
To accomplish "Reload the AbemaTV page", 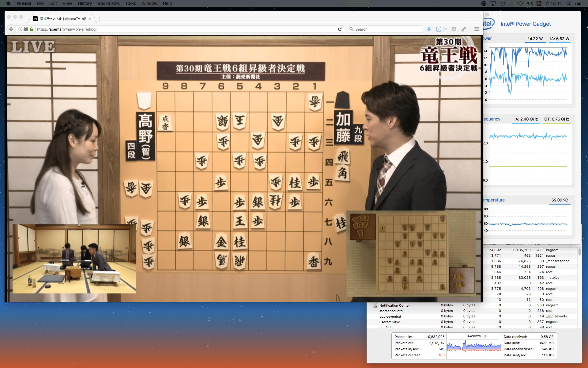I will [340, 29].
